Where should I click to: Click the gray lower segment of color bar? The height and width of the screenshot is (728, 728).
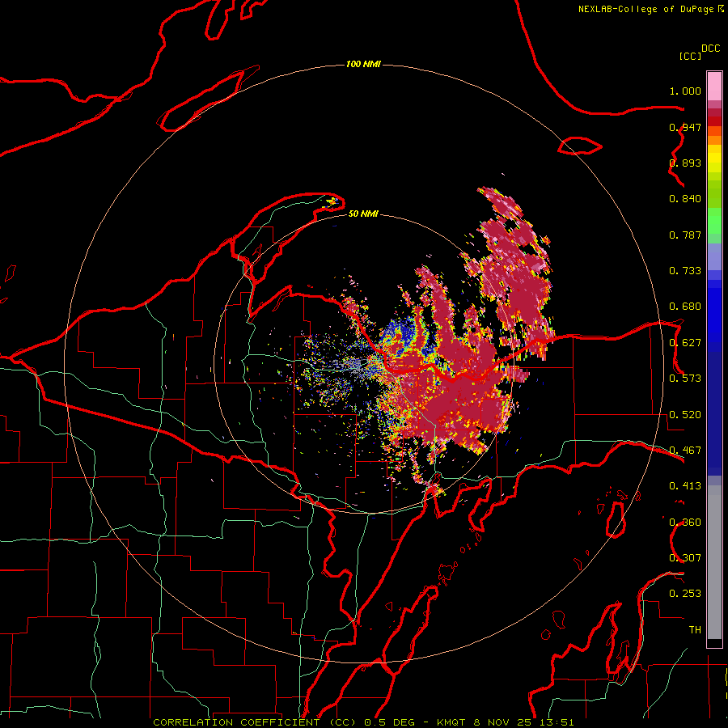tap(714, 562)
